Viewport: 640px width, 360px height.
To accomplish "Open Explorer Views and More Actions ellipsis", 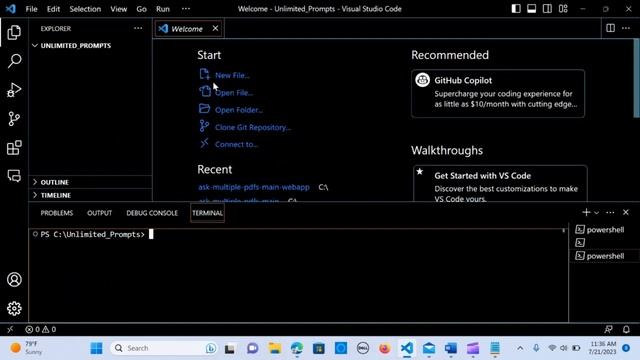I will (138, 28).
